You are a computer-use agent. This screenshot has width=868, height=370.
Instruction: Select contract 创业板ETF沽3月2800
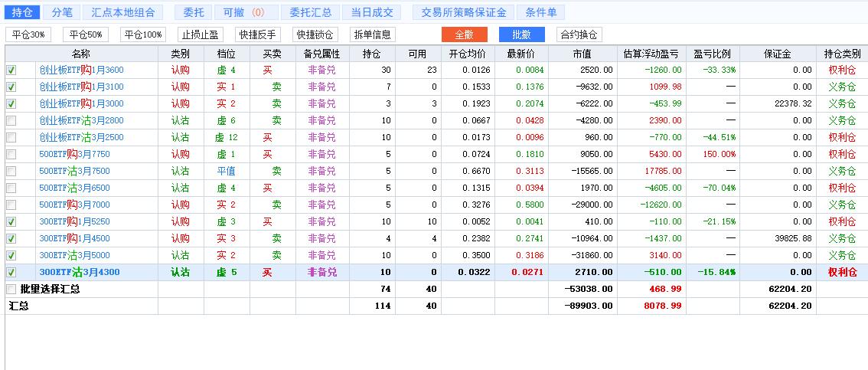(x=81, y=121)
